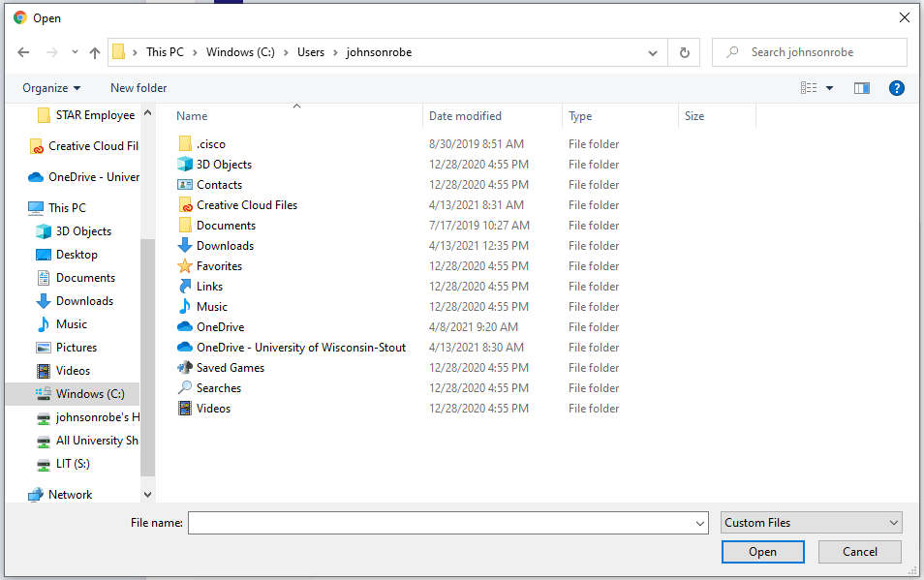Sort files by Date modified column
This screenshot has height=580, width=924.
tap(463, 115)
